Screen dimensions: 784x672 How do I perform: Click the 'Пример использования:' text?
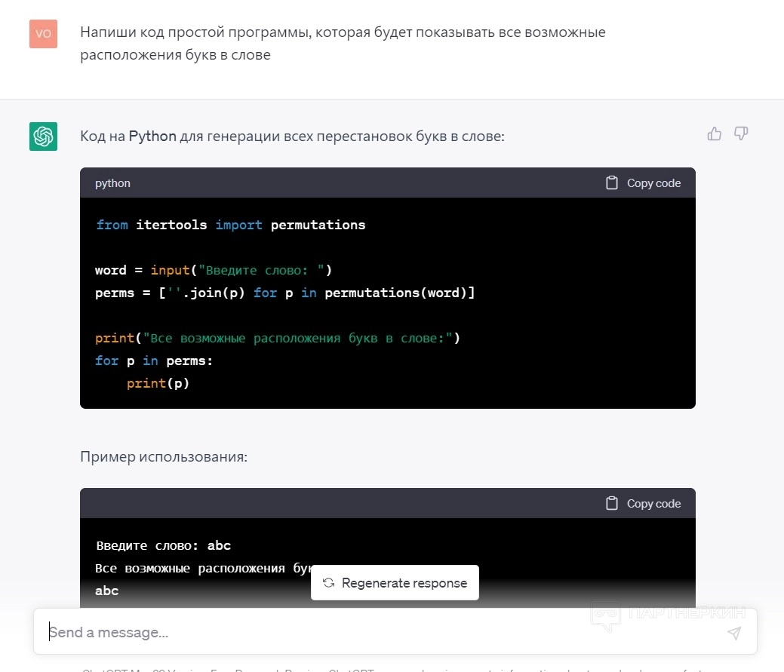click(x=164, y=457)
